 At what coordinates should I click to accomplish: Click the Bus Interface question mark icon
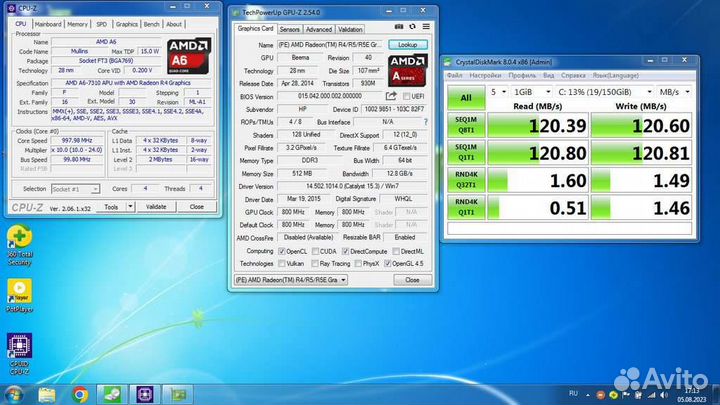426,122
